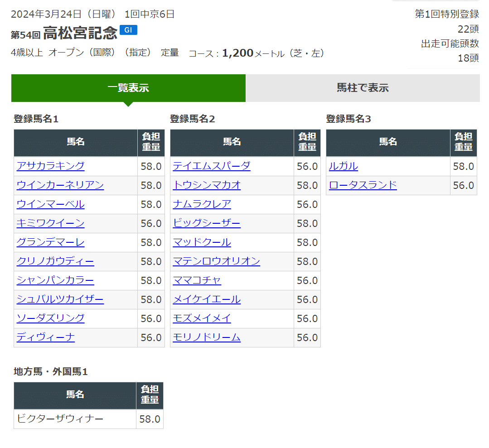The height and width of the screenshot is (448, 489).
Task: Switch to the 馬柱で表示 tab
Action: [363, 88]
